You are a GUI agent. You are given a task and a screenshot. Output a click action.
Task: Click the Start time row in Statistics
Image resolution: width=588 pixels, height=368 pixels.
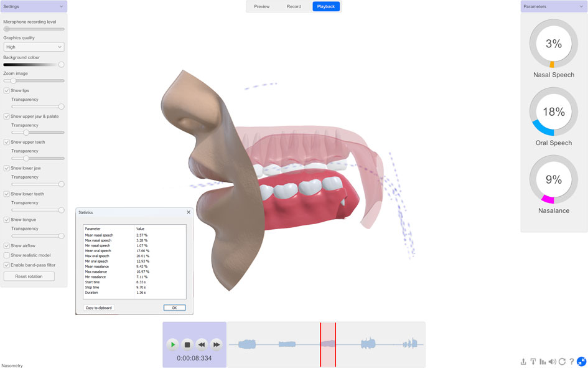pyautogui.click(x=134, y=282)
